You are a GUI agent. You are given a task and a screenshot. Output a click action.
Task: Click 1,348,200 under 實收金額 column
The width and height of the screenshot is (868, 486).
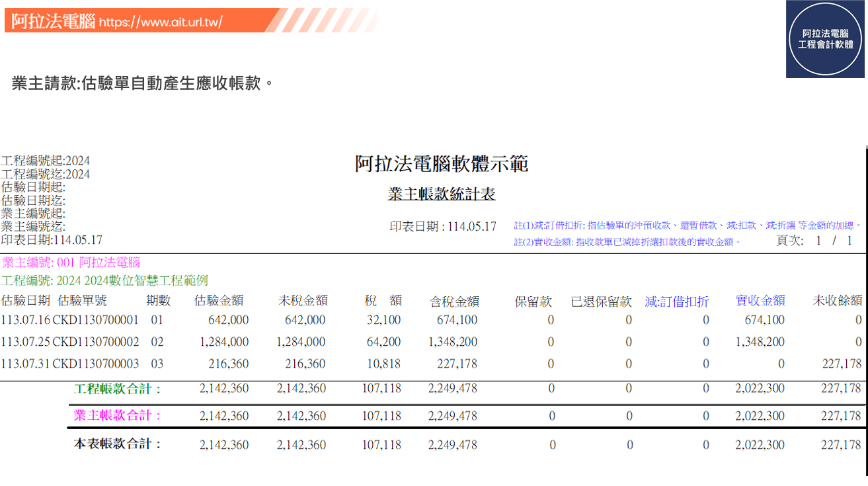coord(760,342)
